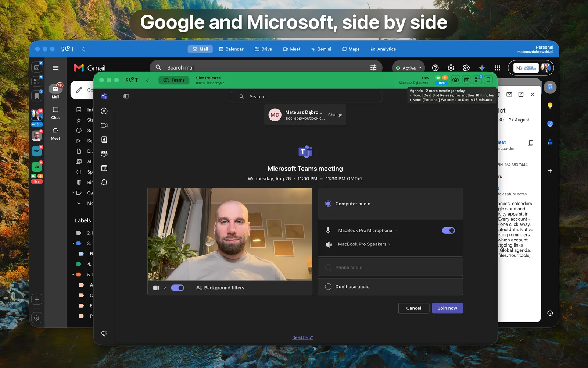Image resolution: width=588 pixels, height=368 pixels.
Task: Click the Gmail Search mail field
Action: click(x=266, y=67)
